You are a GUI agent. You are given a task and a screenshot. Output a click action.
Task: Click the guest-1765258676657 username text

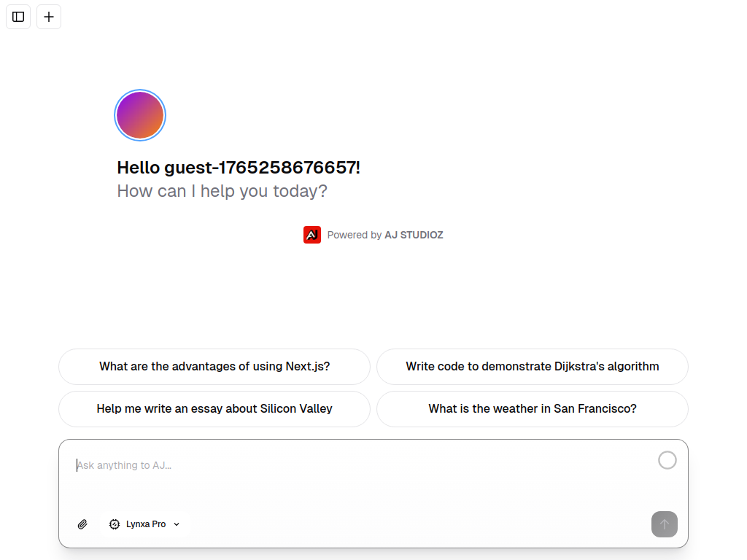click(x=262, y=168)
